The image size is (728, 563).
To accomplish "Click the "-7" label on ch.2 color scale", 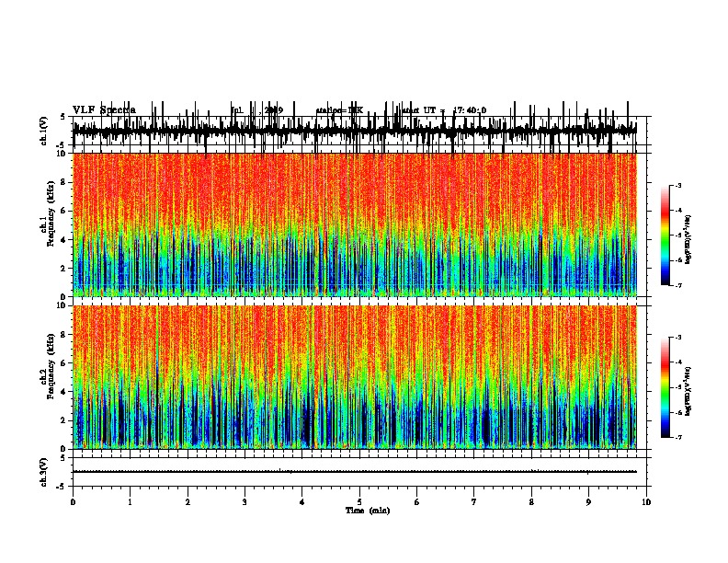I will pos(677,437).
